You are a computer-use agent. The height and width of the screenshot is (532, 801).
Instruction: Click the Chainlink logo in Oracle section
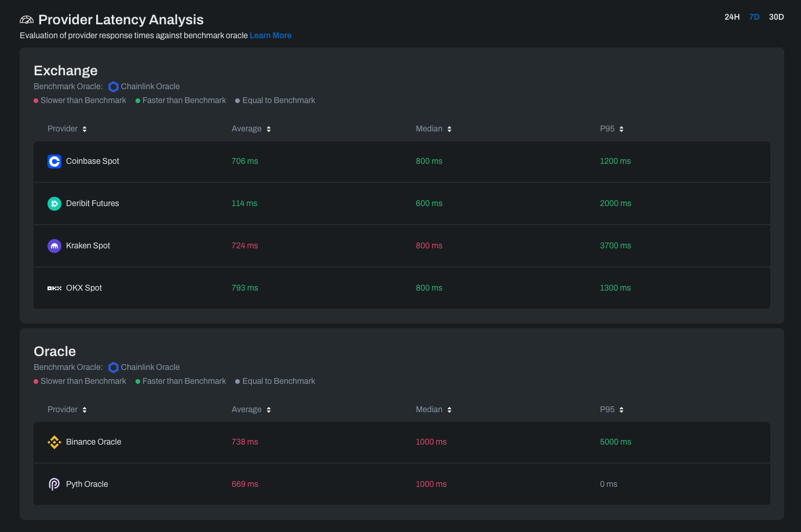(114, 368)
